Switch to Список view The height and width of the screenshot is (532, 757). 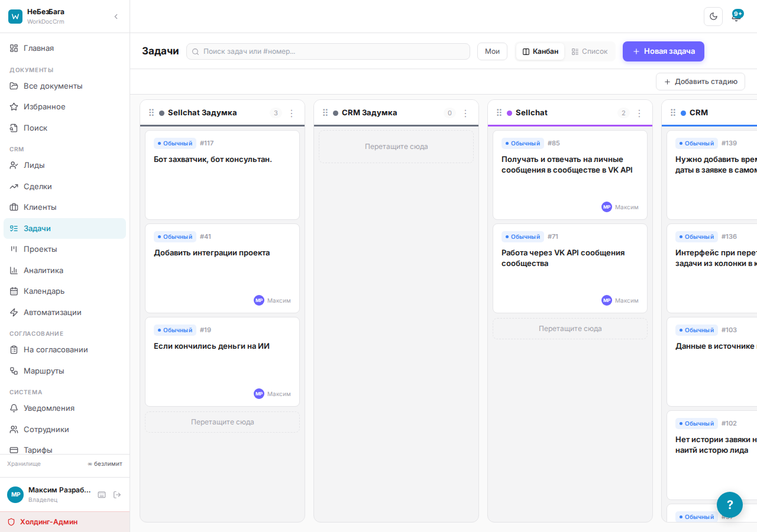tap(590, 51)
